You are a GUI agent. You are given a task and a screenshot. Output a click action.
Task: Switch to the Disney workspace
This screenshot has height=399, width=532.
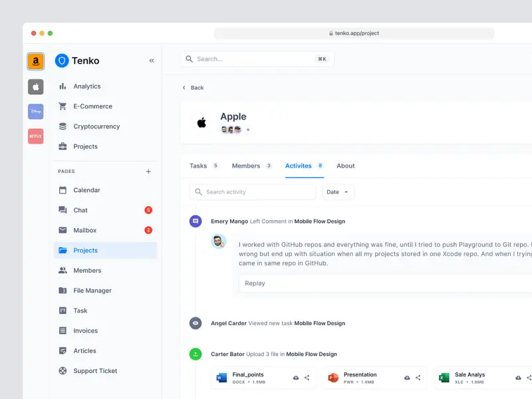pyautogui.click(x=35, y=111)
